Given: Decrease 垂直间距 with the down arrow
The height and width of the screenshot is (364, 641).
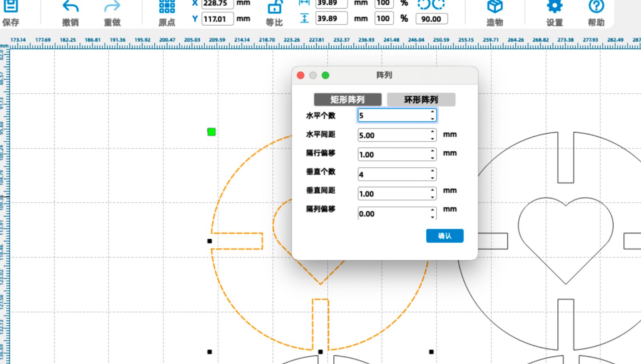Looking at the screenshot, I should [433, 197].
